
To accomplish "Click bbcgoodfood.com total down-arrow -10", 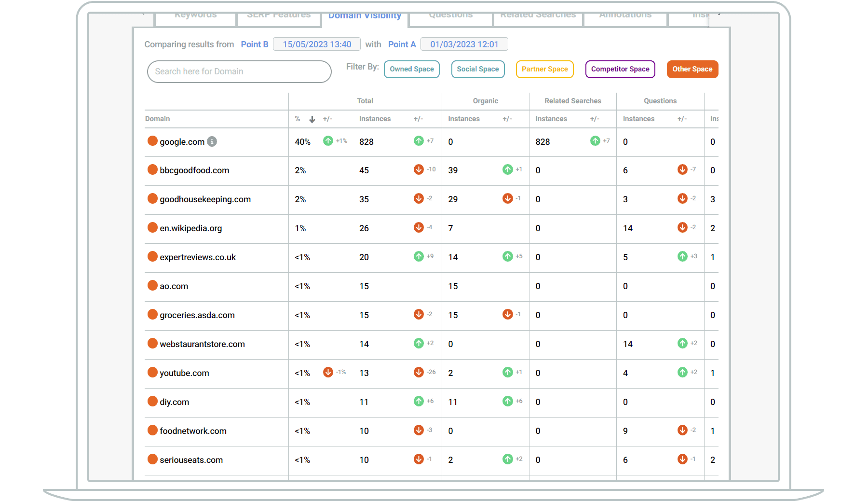I will pos(419,169).
